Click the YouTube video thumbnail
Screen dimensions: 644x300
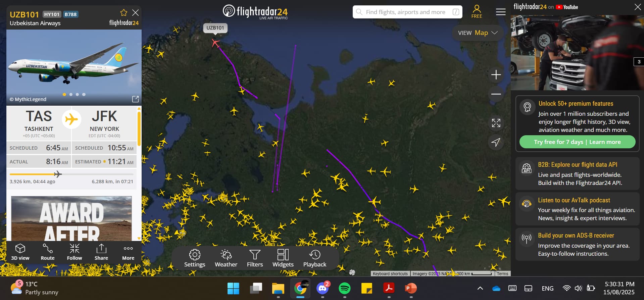click(x=577, y=52)
